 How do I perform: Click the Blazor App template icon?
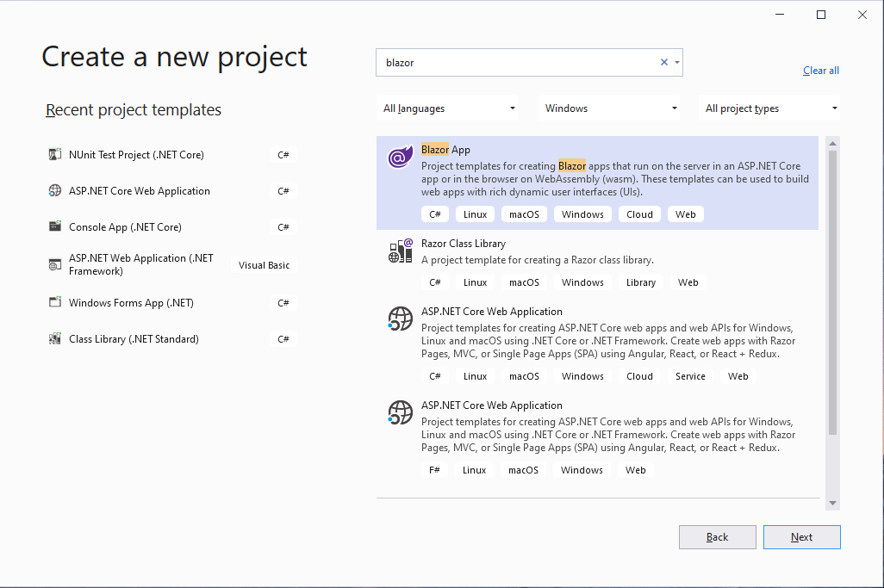(401, 158)
